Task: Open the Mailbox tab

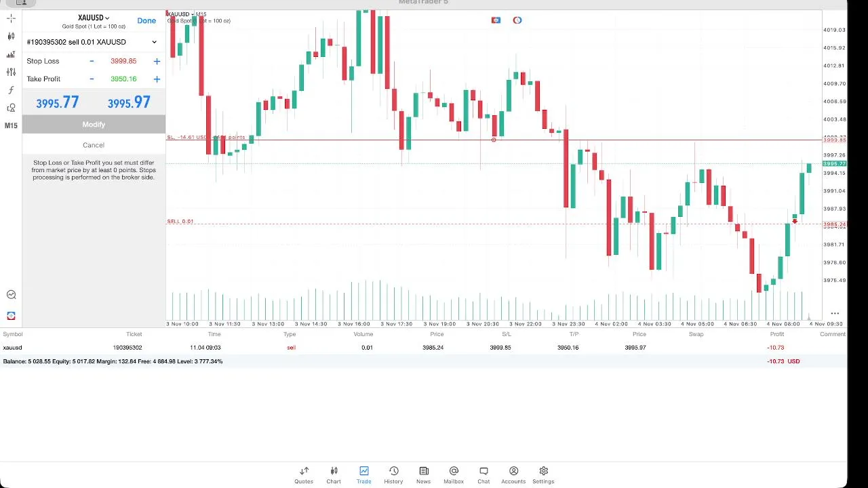Action: [x=454, y=474]
